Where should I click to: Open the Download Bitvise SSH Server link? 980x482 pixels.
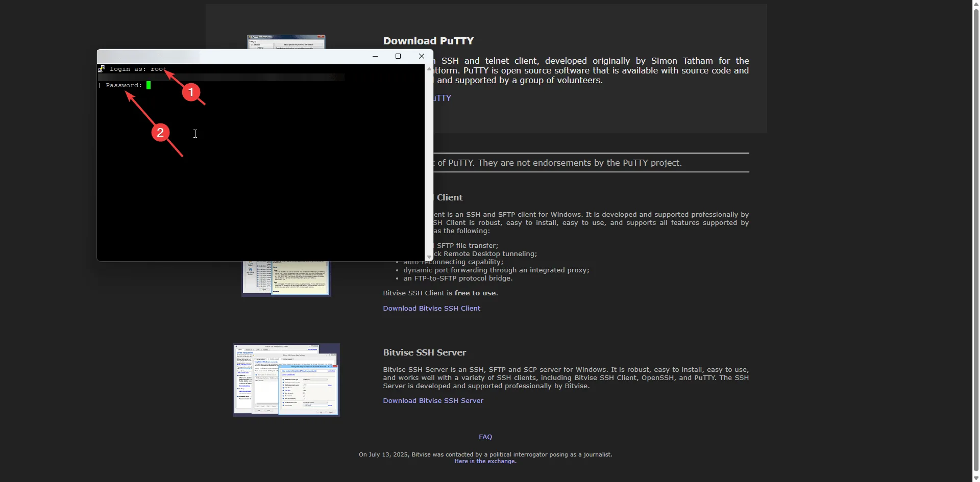click(433, 400)
